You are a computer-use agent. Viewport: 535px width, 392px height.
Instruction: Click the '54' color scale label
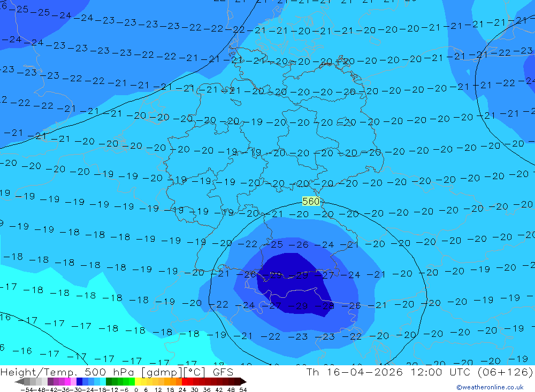[243, 390]
